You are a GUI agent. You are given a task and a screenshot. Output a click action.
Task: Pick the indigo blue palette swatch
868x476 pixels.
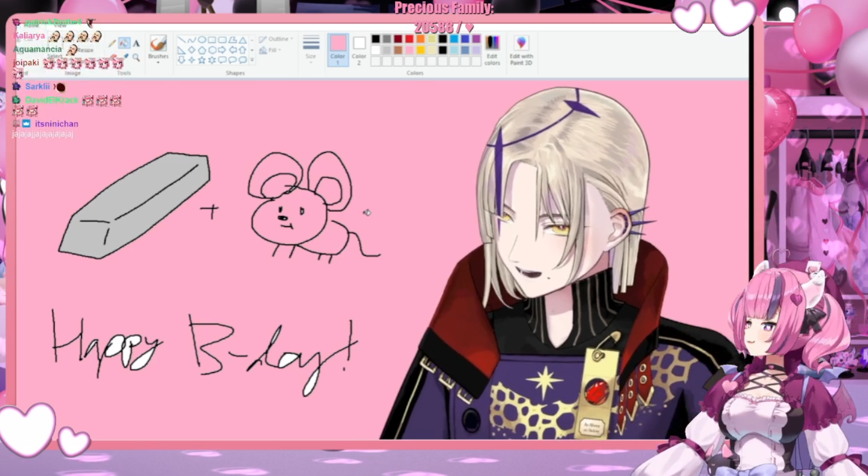click(x=466, y=39)
